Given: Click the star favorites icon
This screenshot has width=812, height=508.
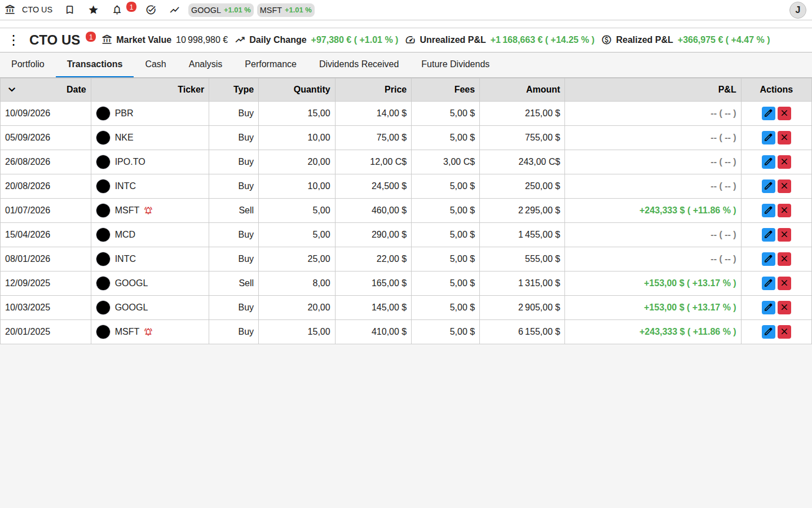Looking at the screenshot, I should point(94,10).
